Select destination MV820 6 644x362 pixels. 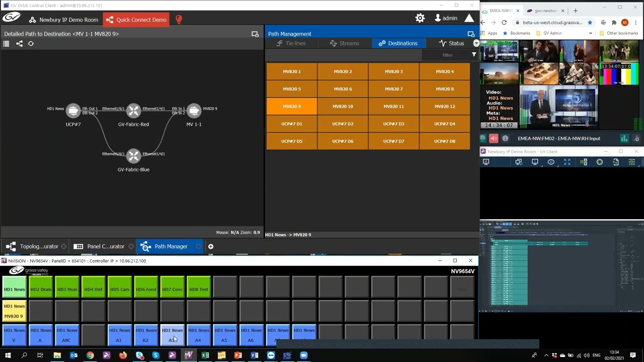coord(343,89)
